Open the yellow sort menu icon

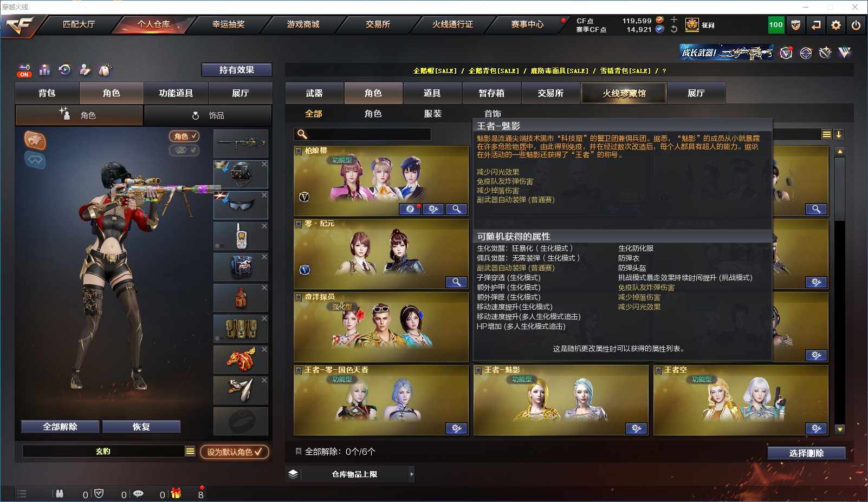tap(826, 134)
